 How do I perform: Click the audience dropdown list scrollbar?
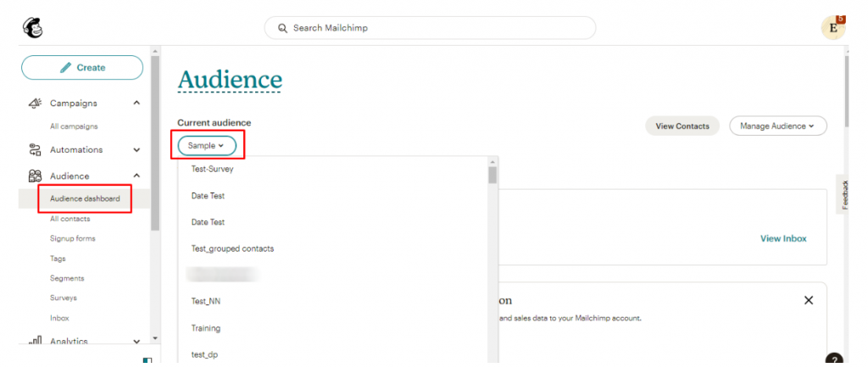click(492, 175)
